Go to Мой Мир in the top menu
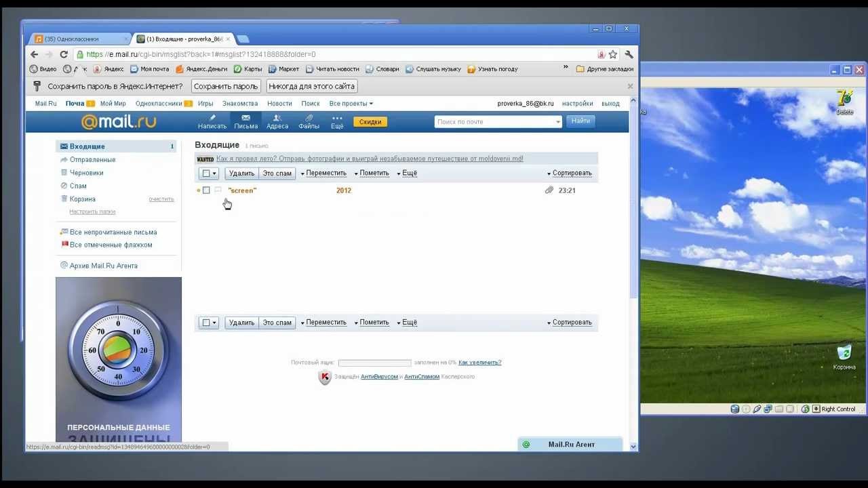Viewport: 868px width, 488px height. (113, 104)
